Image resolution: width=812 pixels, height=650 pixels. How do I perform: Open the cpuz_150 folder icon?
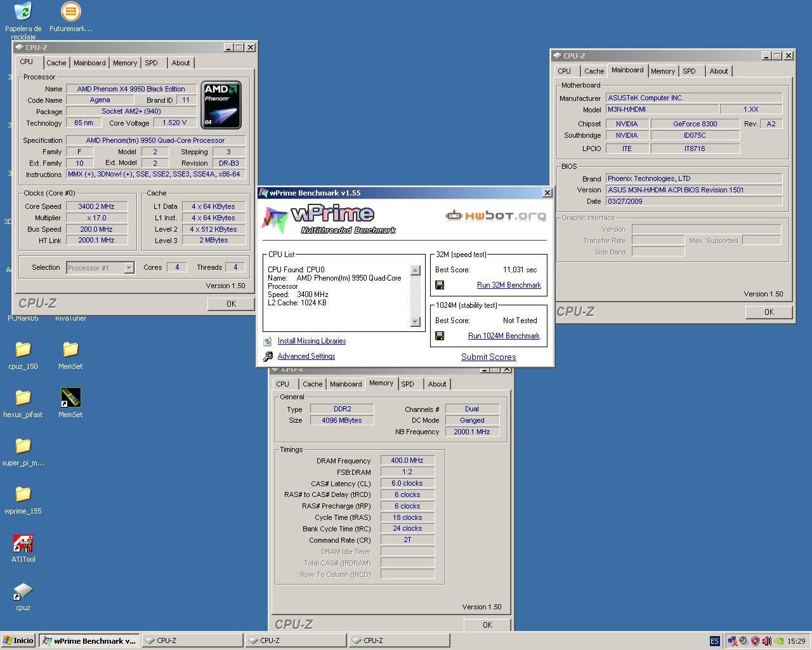pyautogui.click(x=23, y=349)
